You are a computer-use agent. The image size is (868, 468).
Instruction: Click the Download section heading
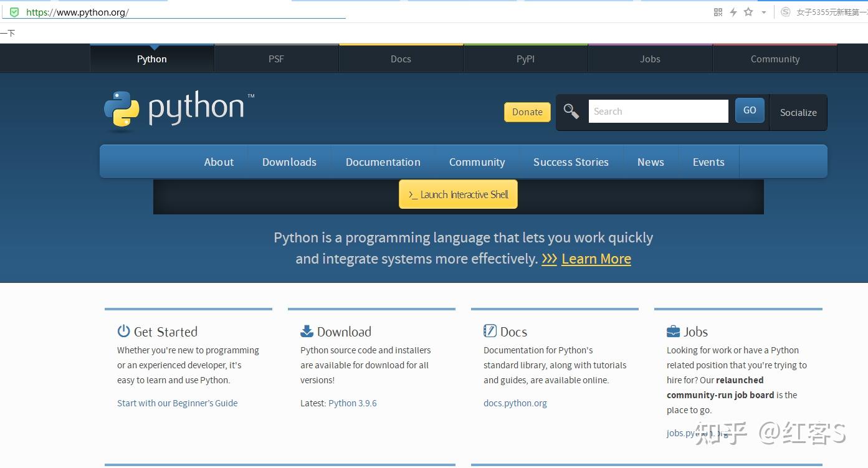click(344, 332)
